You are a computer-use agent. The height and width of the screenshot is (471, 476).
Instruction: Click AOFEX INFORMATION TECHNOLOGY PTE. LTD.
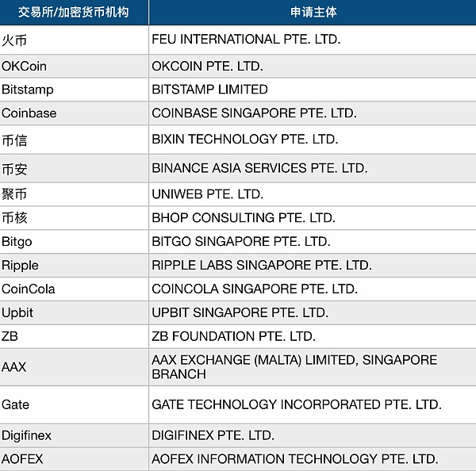click(x=294, y=459)
